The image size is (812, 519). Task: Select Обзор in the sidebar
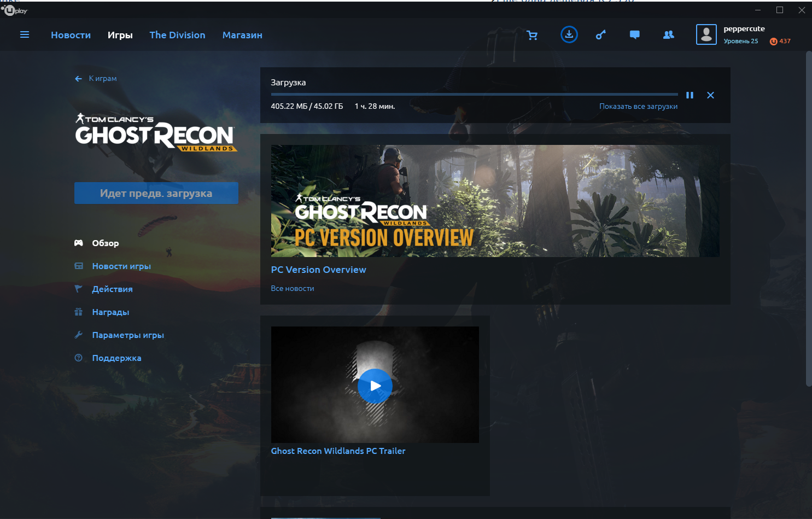tap(106, 243)
